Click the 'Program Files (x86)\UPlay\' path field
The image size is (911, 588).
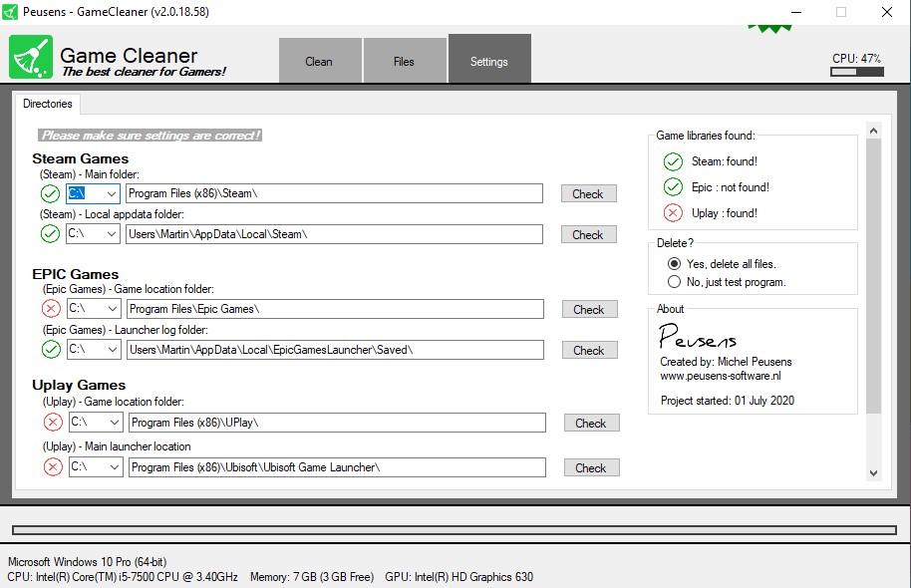pos(337,423)
